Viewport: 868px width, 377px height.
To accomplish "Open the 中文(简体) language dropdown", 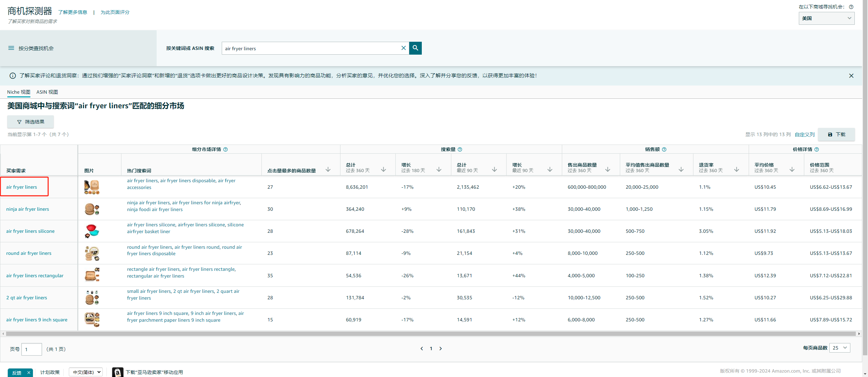I will point(85,372).
